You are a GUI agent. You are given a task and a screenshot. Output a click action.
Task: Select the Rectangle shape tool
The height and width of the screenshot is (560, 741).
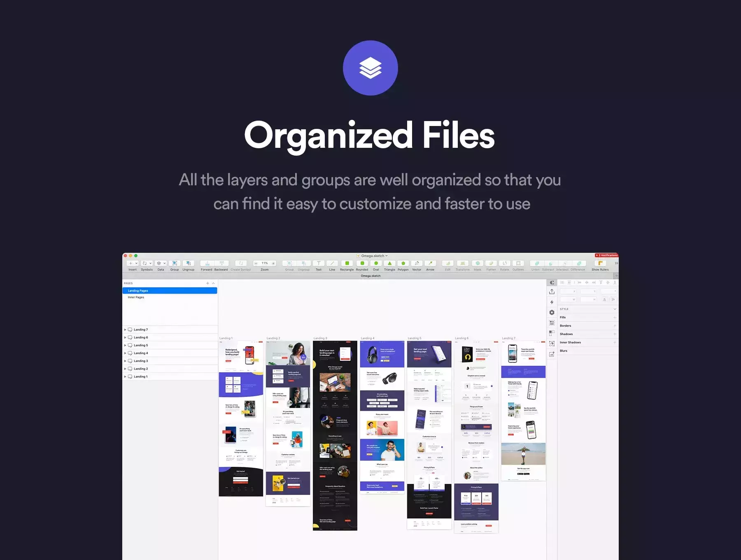click(347, 263)
